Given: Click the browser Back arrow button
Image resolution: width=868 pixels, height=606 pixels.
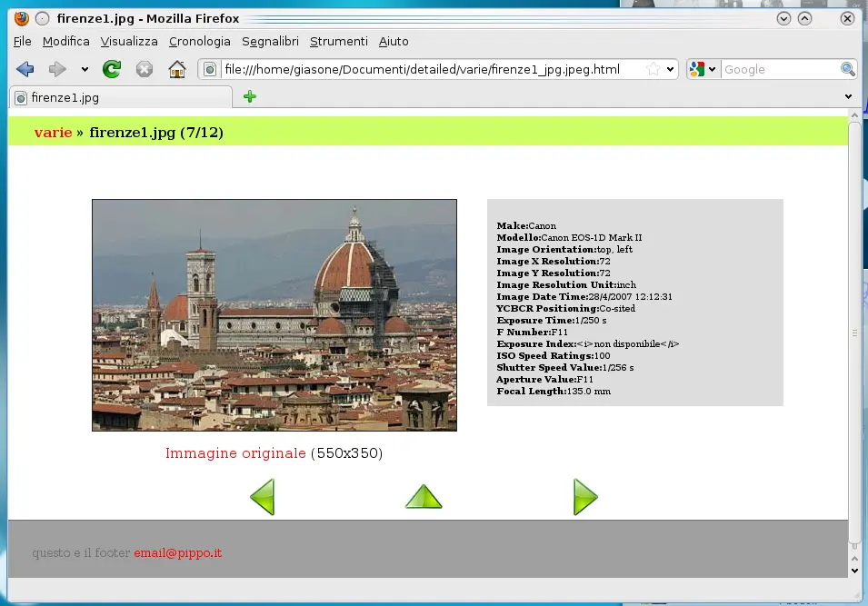Looking at the screenshot, I should pos(25,69).
